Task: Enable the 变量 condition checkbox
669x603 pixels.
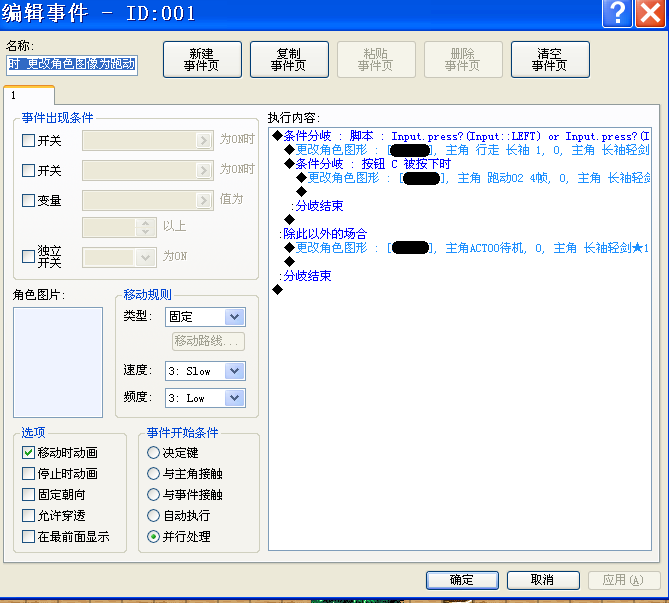Action: [x=28, y=200]
